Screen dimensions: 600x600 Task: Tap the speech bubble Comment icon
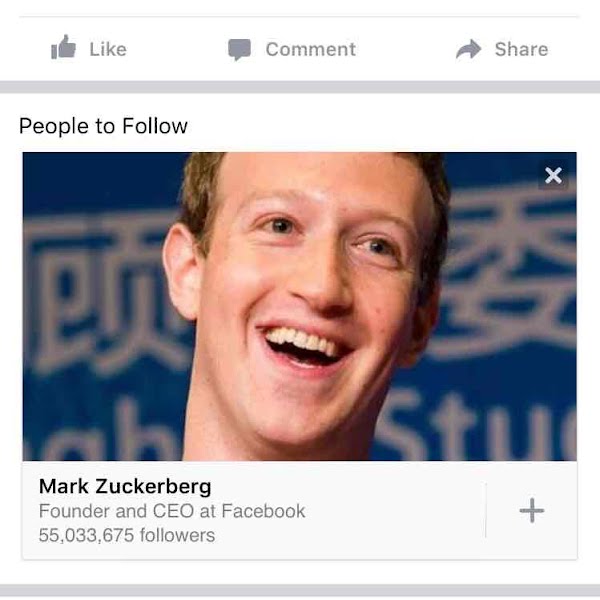240,49
